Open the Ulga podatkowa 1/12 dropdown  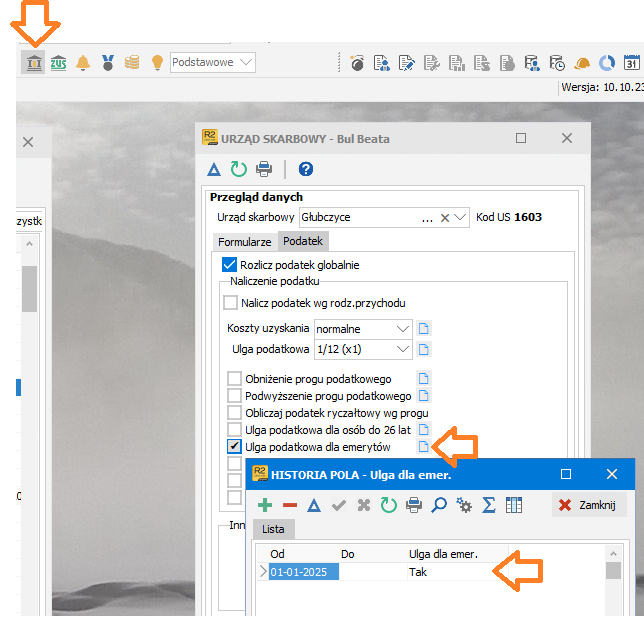pos(402,349)
